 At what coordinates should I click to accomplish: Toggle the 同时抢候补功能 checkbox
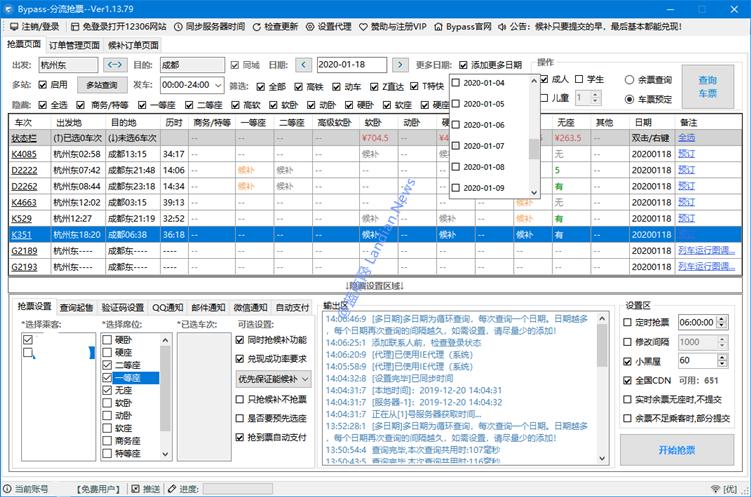click(240, 339)
